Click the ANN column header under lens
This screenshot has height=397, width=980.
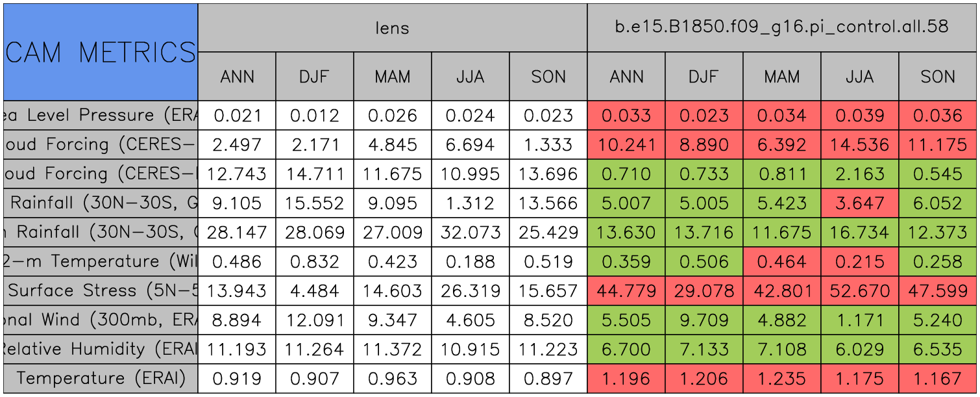[237, 77]
